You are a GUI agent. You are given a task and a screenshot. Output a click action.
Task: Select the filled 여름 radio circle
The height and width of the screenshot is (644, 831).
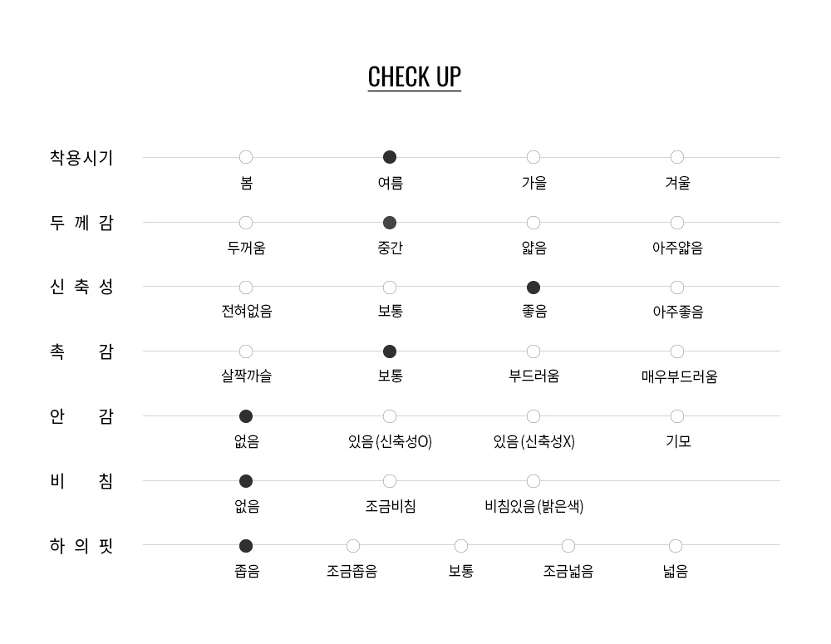[x=390, y=157]
